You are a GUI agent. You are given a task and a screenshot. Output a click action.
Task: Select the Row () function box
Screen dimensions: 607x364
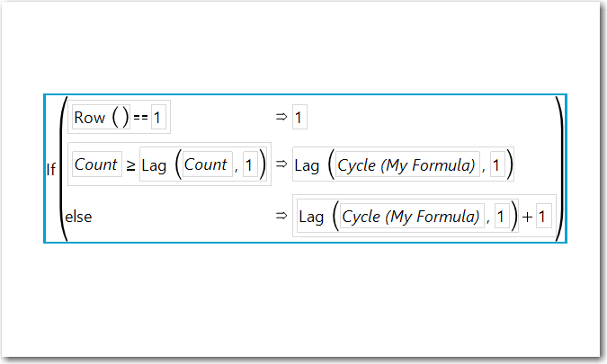101,117
